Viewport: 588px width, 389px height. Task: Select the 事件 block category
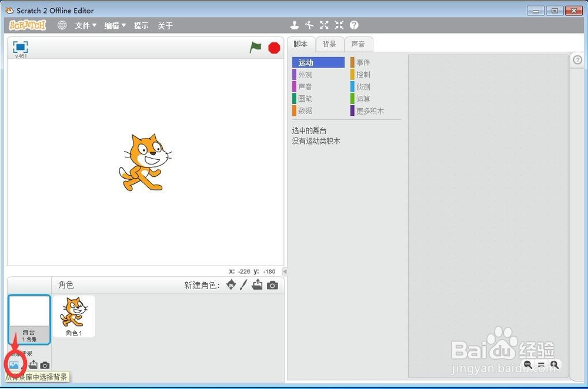(376, 63)
